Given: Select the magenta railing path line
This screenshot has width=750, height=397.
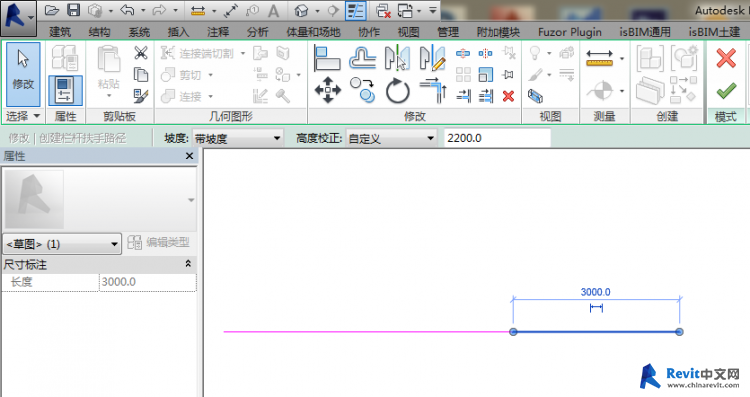Looking at the screenshot, I should 366,331.
